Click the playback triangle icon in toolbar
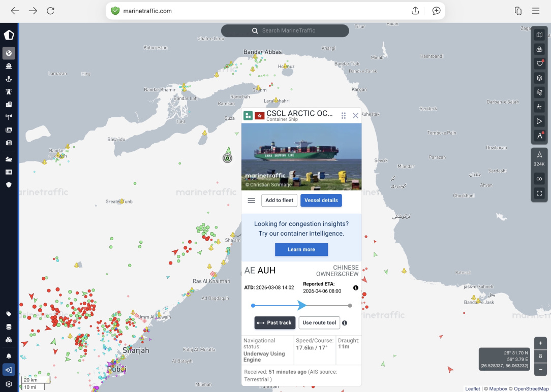 coord(539,121)
